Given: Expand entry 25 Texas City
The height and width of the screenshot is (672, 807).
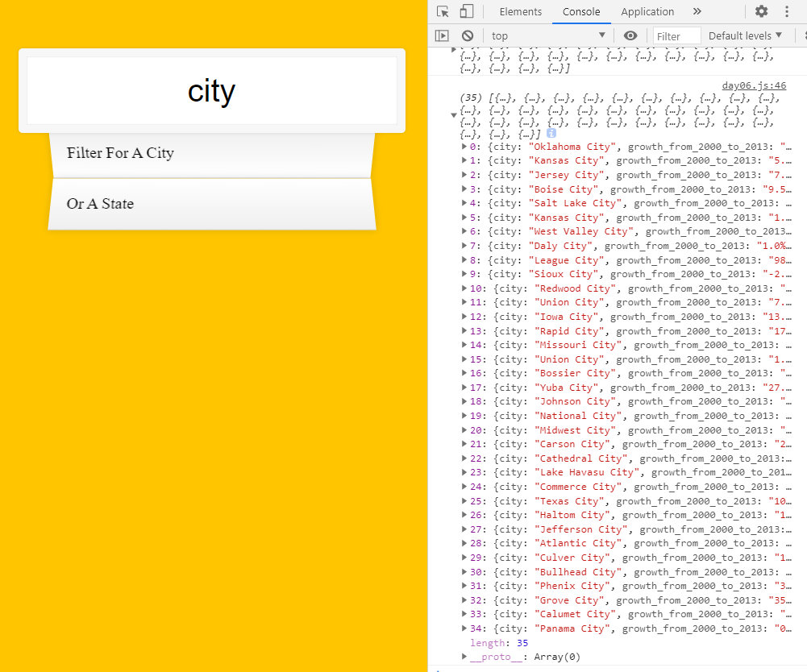Looking at the screenshot, I should pos(464,502).
